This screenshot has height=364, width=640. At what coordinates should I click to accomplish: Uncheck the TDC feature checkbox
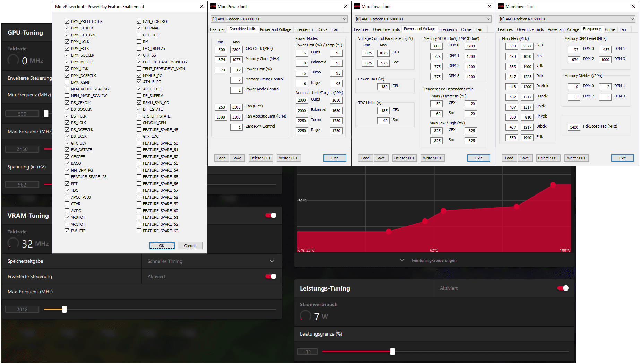click(67, 190)
